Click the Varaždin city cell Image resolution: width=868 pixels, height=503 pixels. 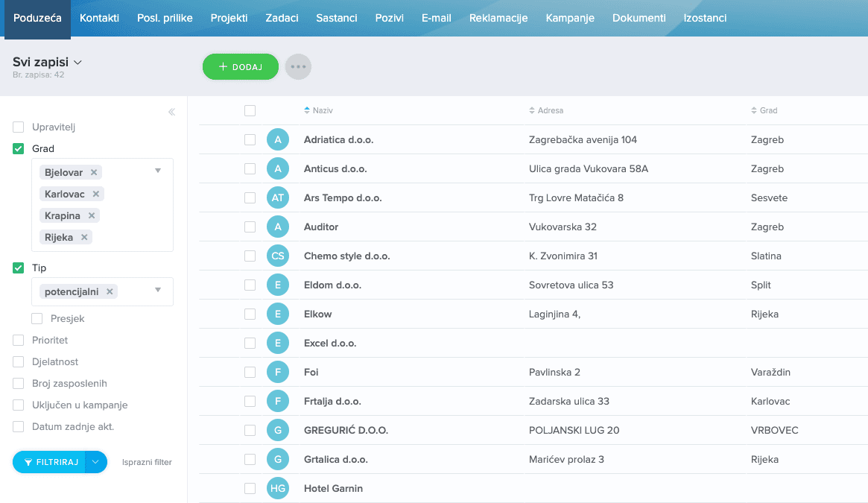click(x=770, y=373)
